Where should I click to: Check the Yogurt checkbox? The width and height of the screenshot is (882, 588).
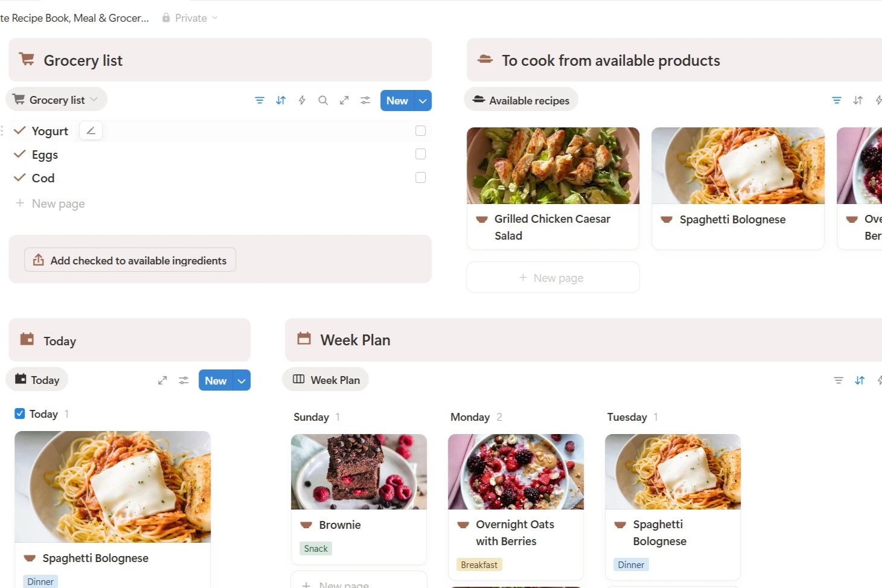click(x=421, y=131)
